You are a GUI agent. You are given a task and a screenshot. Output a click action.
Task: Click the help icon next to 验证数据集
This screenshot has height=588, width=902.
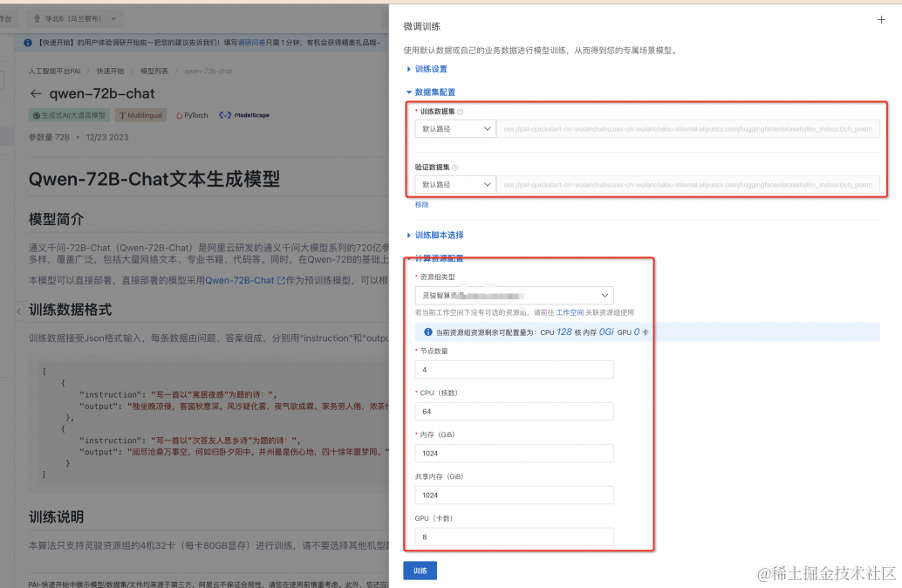click(455, 168)
